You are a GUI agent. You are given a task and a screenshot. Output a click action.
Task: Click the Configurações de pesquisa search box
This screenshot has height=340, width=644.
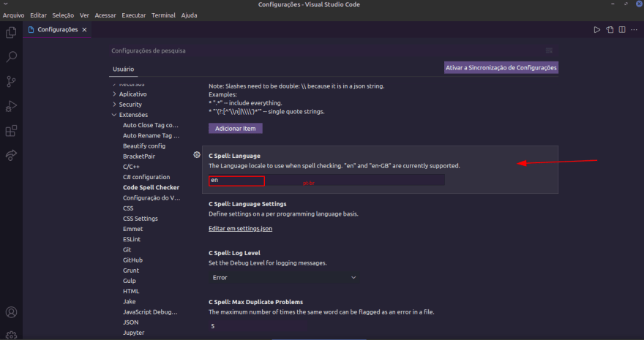(333, 50)
